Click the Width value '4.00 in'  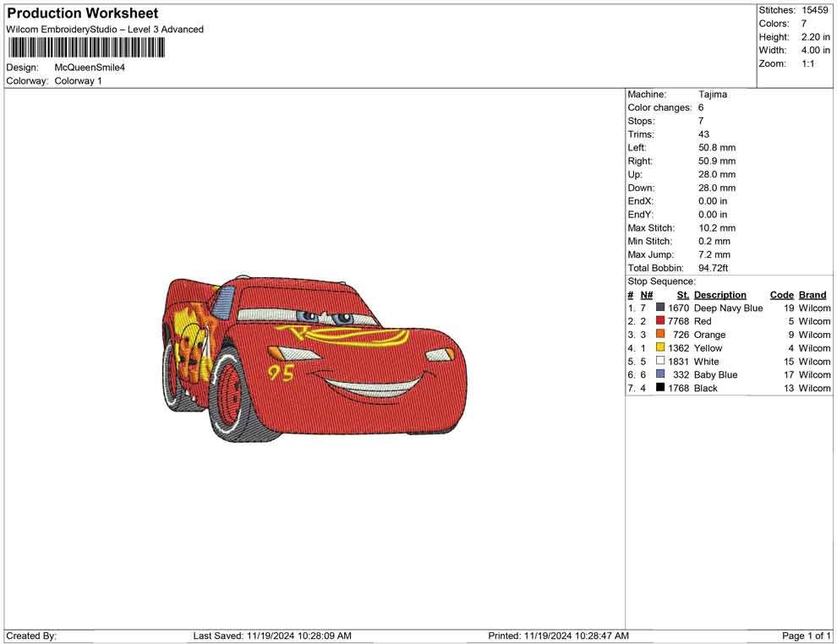[815, 50]
